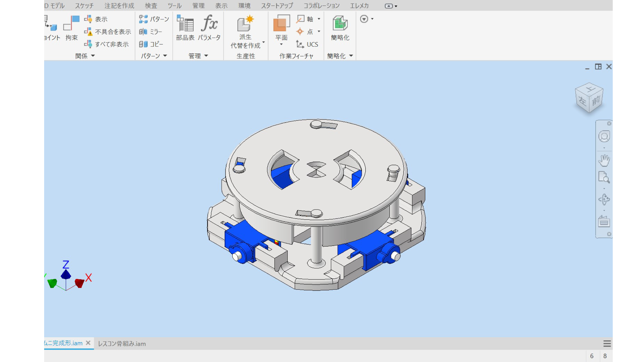Open the ツール ribbon tab
The image size is (644, 362).
[x=175, y=6]
